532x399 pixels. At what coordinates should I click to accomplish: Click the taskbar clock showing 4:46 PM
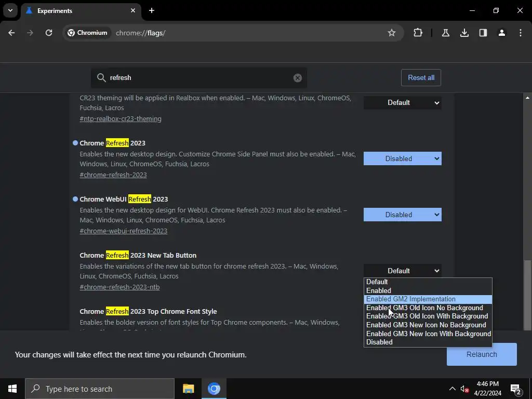click(487, 389)
